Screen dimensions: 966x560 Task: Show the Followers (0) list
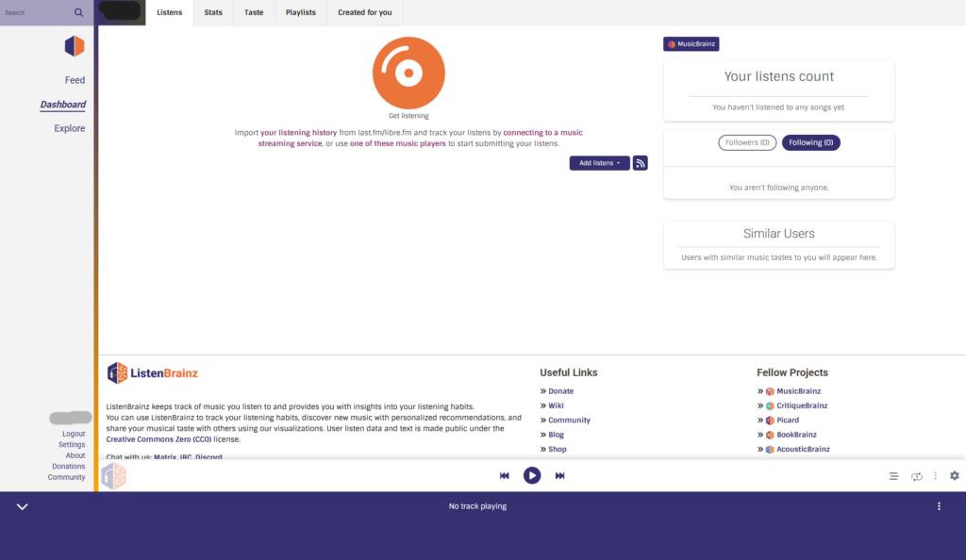pos(747,142)
